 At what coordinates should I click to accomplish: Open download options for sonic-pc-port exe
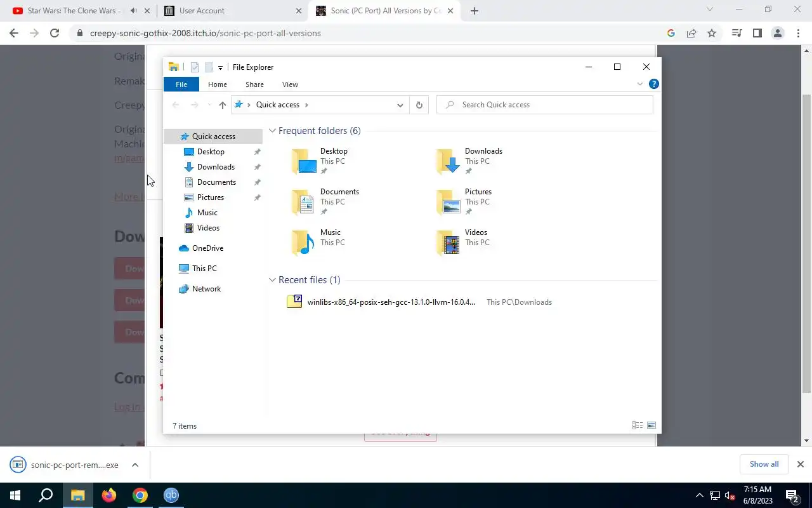135,465
